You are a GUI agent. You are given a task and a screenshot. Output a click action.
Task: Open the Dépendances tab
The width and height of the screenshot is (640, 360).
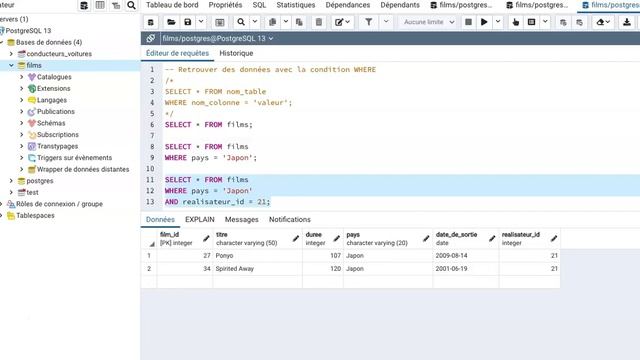pyautogui.click(x=348, y=5)
